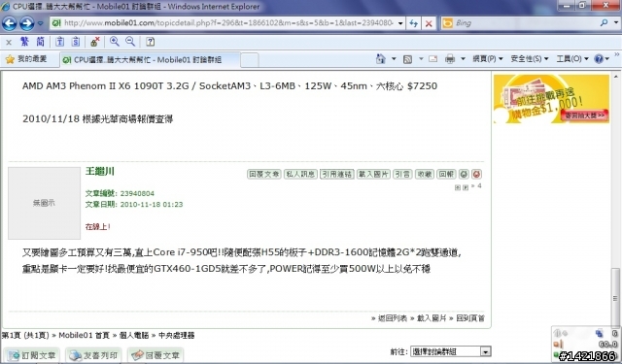Image resolution: width=622 pixels, height=364 pixels.
Task: Open the username 王繼川 profile link
Action: (99, 171)
